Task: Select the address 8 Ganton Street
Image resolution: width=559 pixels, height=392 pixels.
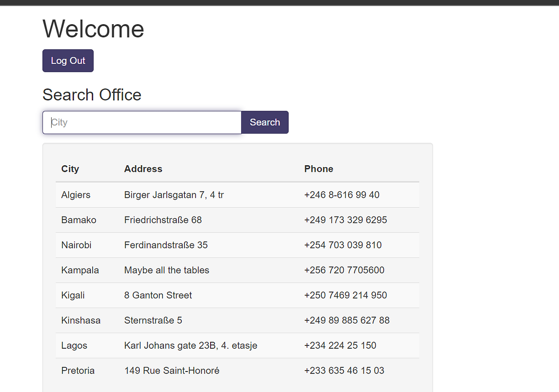Action: point(158,295)
